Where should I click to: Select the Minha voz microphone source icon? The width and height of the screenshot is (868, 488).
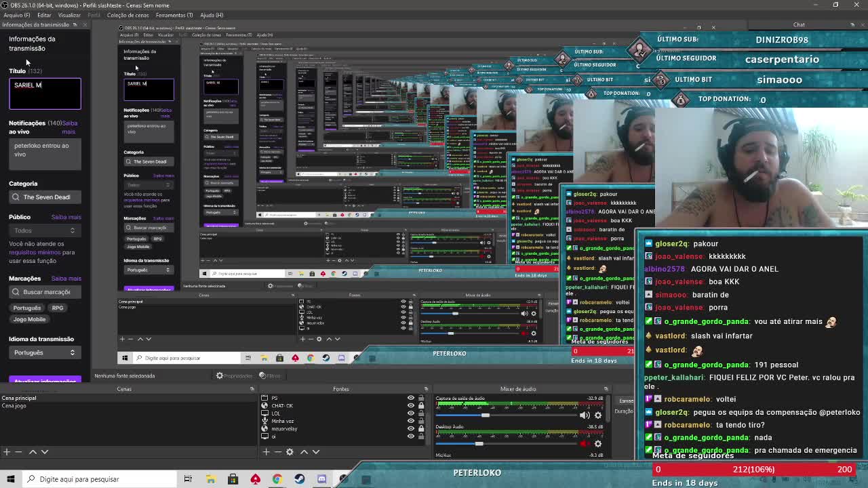pos(265,421)
